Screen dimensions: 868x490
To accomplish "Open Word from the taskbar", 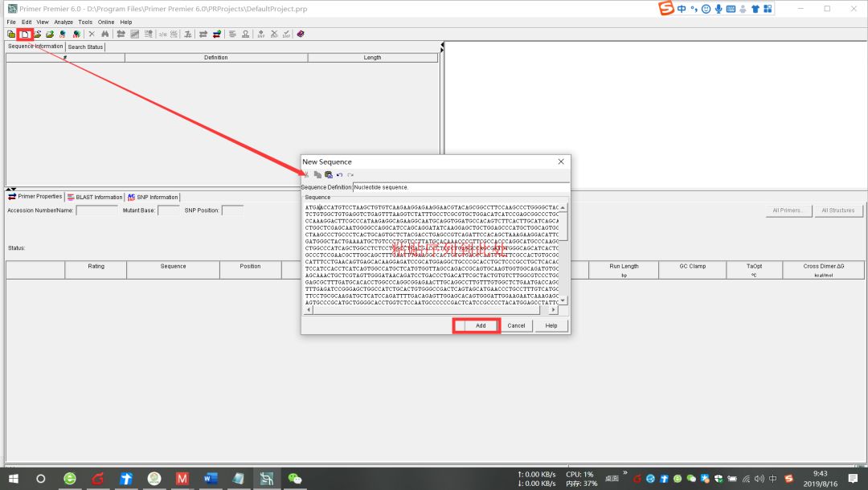I will point(211,479).
